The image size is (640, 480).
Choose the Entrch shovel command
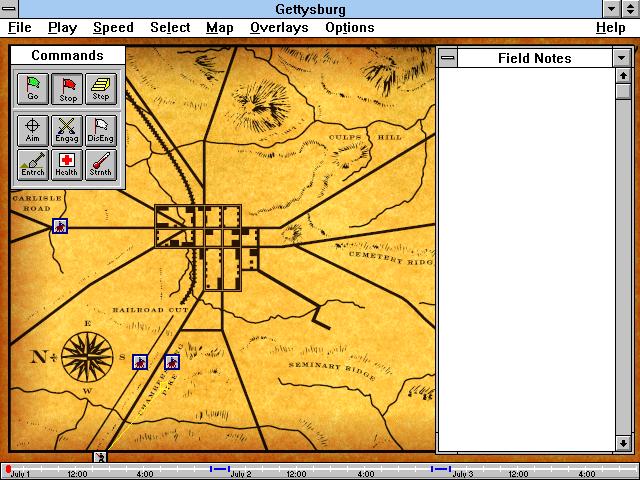[33, 164]
